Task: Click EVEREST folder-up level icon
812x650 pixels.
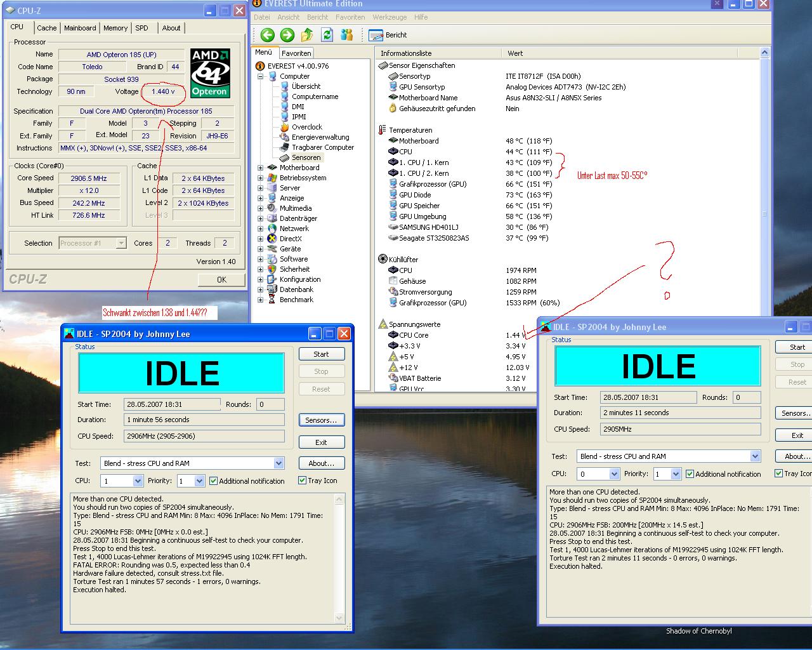Action: pos(308,35)
